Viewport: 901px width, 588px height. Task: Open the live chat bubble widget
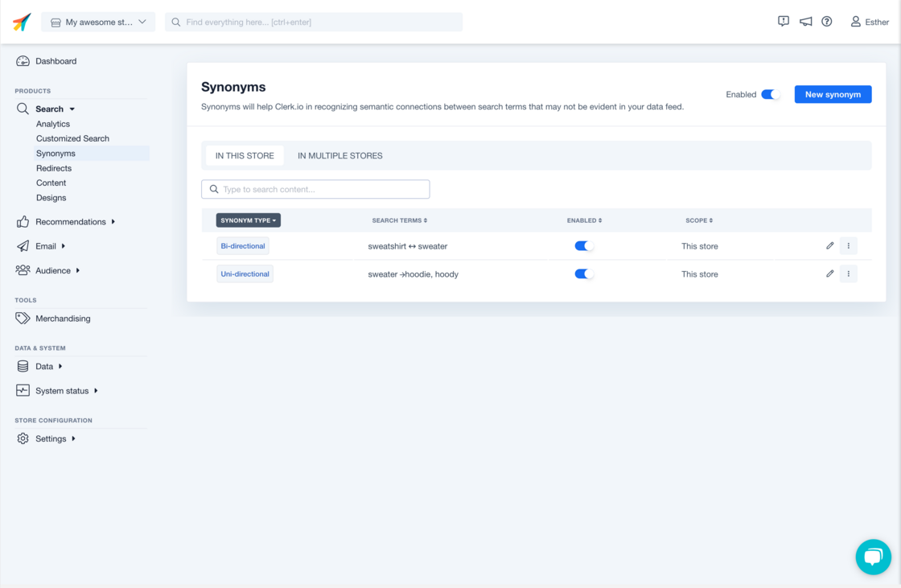(874, 557)
